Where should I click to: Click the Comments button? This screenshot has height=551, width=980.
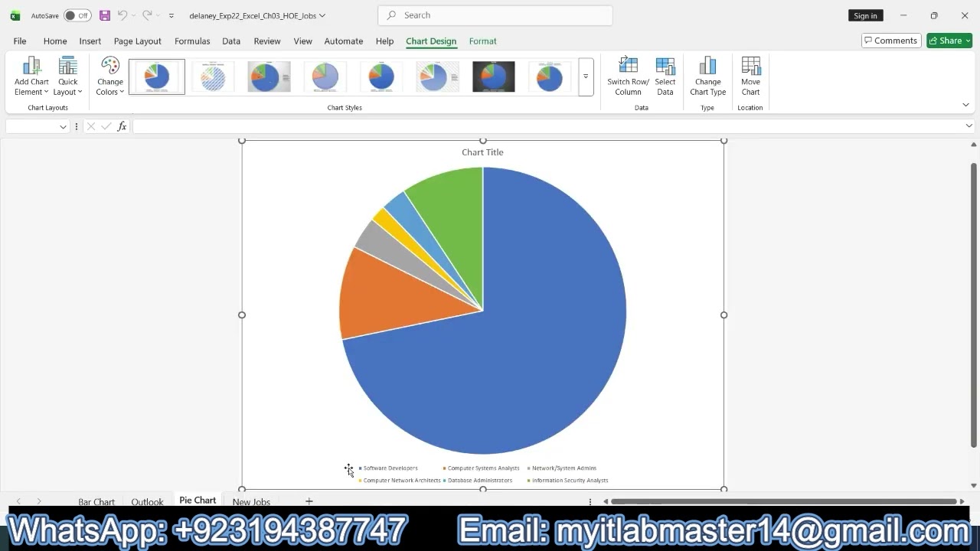pyautogui.click(x=891, y=41)
